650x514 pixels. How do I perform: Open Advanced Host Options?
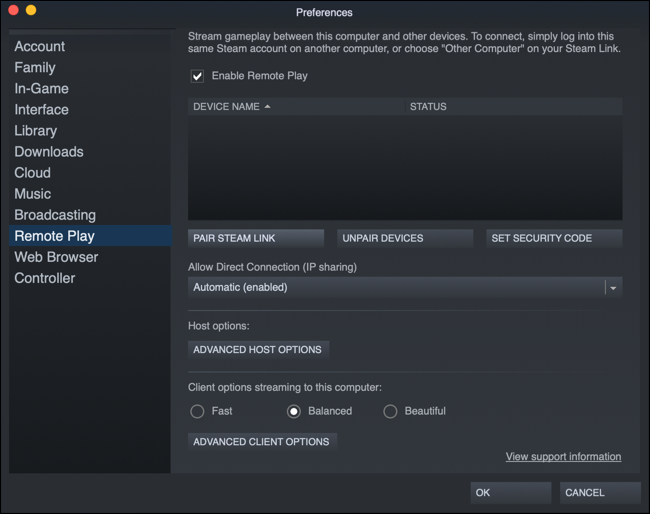pos(258,350)
